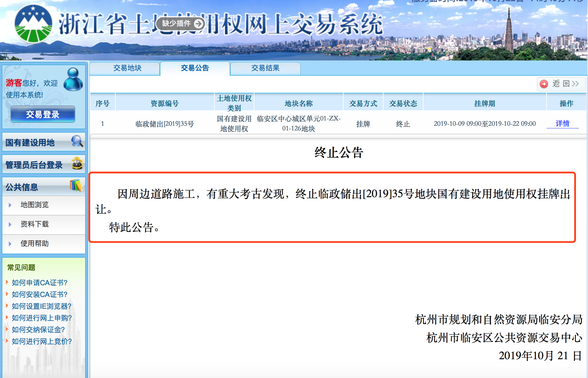
Task: Select the 交易公告 tab
Action: coord(195,68)
